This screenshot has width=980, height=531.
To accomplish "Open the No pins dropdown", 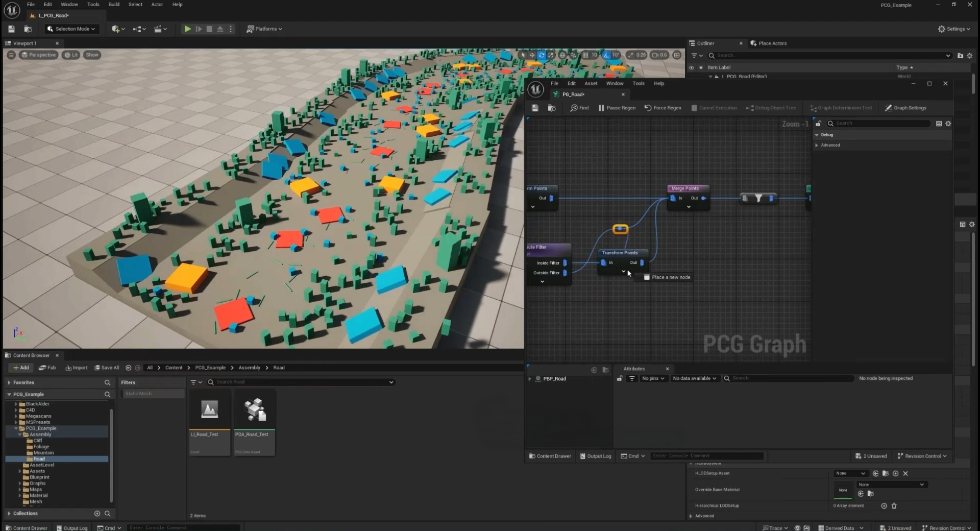I will coord(653,378).
